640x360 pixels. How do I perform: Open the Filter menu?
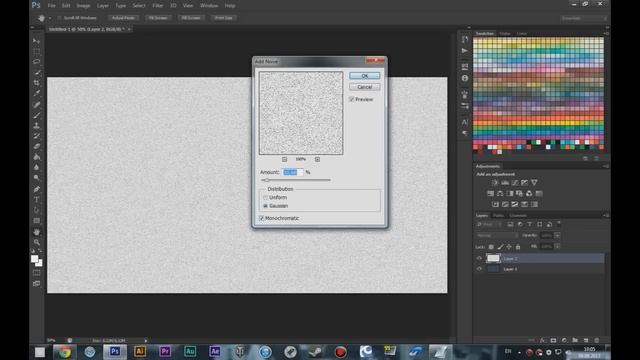click(x=158, y=6)
